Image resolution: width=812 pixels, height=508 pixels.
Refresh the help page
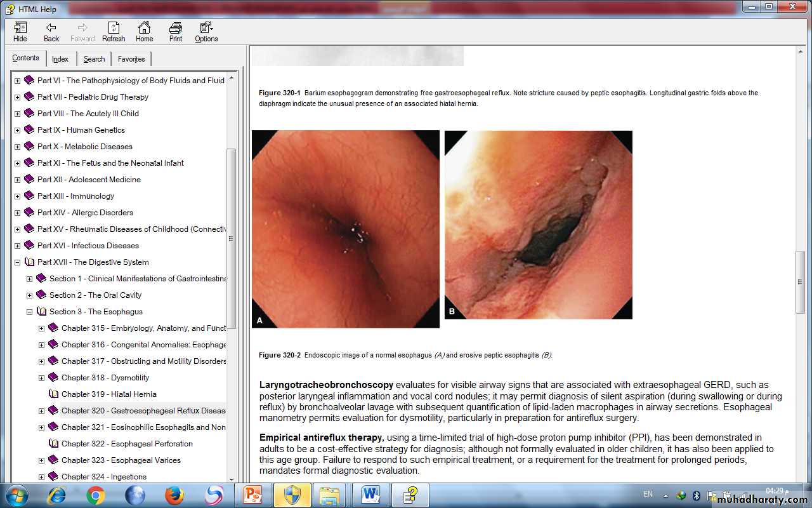[114, 32]
